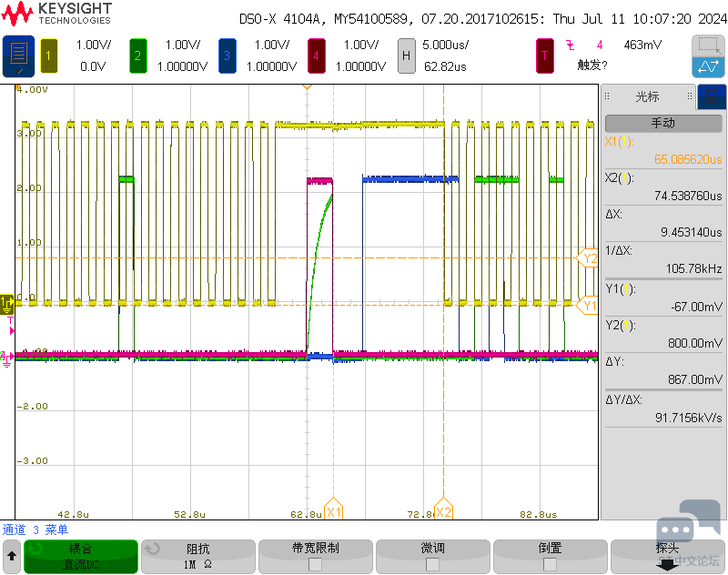The height and width of the screenshot is (575, 728).
Task: Grab the X1 cursor marker
Action: [x=333, y=511]
